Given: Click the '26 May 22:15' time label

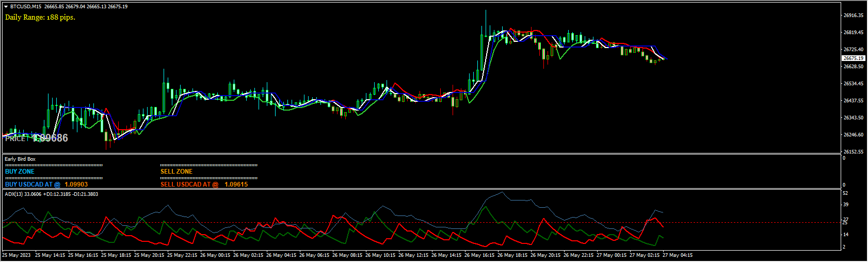Looking at the screenshot, I should (x=578, y=255).
